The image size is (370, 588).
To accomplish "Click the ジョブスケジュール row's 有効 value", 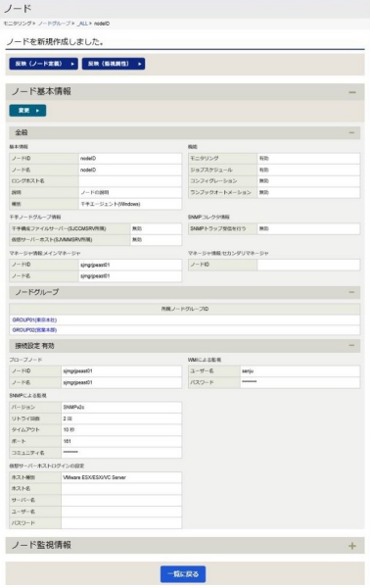I will 263,170.
